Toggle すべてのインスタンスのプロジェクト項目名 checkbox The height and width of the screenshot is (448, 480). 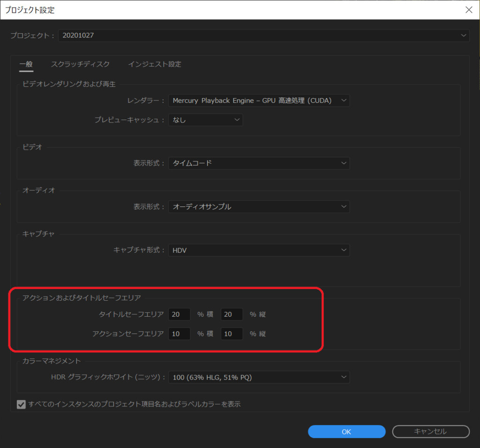pos(21,404)
